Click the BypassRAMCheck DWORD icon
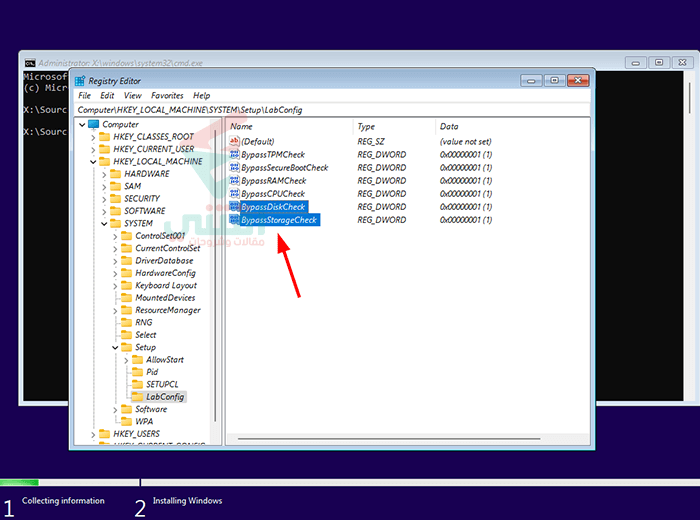Screen dimensions: 700x520 point(234,180)
